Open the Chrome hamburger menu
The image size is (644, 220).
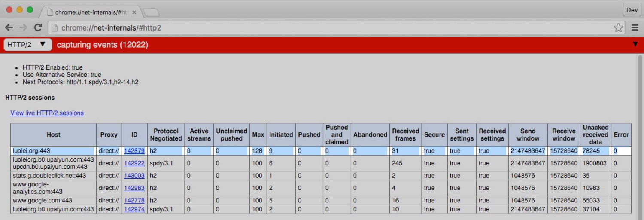coord(635,28)
